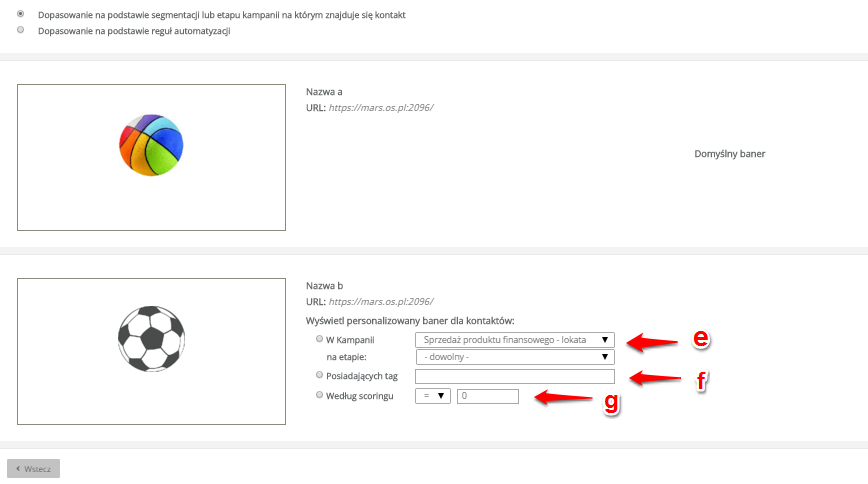Click the soccer ball banner thumbnail
The image size is (868, 484).
click(151, 352)
